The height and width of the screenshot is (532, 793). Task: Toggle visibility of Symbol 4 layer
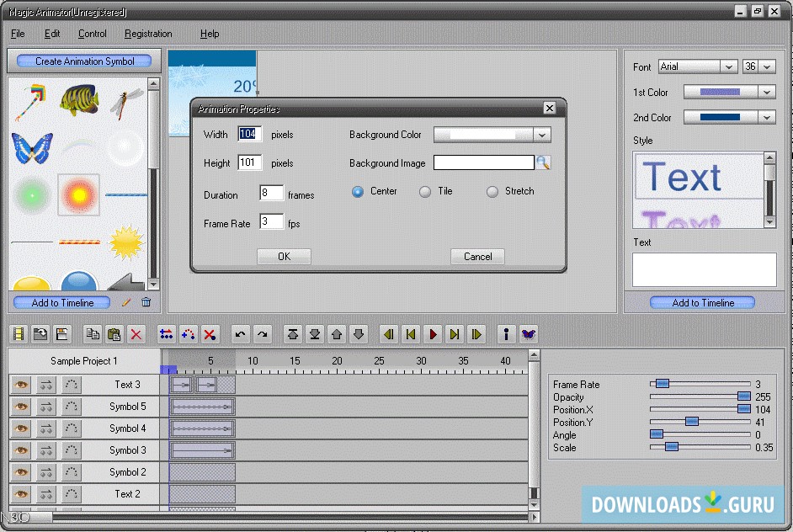point(21,428)
